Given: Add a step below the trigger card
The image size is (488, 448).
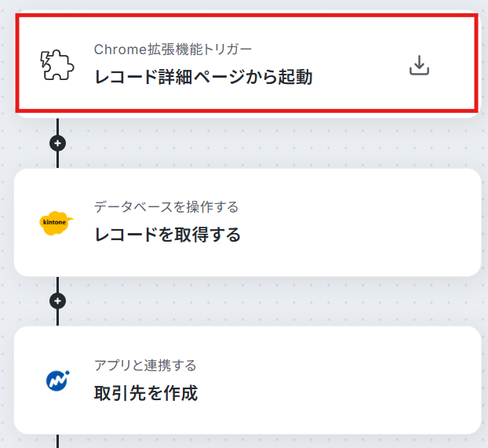Looking at the screenshot, I should [57, 144].
